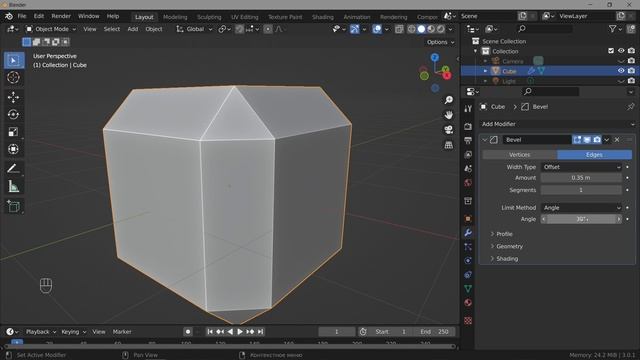The width and height of the screenshot is (640, 360).
Task: Open the Tool properties tab
Action: pyautogui.click(x=468, y=109)
